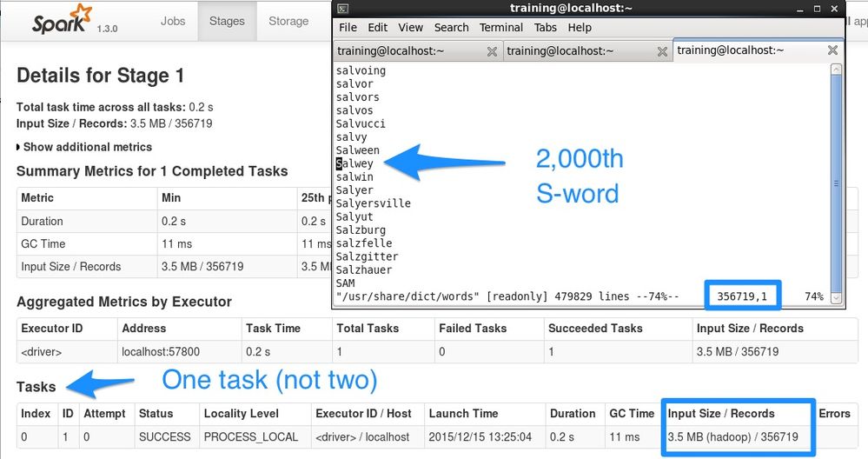Viewport: 868px width, 459px height.
Task: Click SUCCESS status cell in Tasks table
Action: click(165, 437)
